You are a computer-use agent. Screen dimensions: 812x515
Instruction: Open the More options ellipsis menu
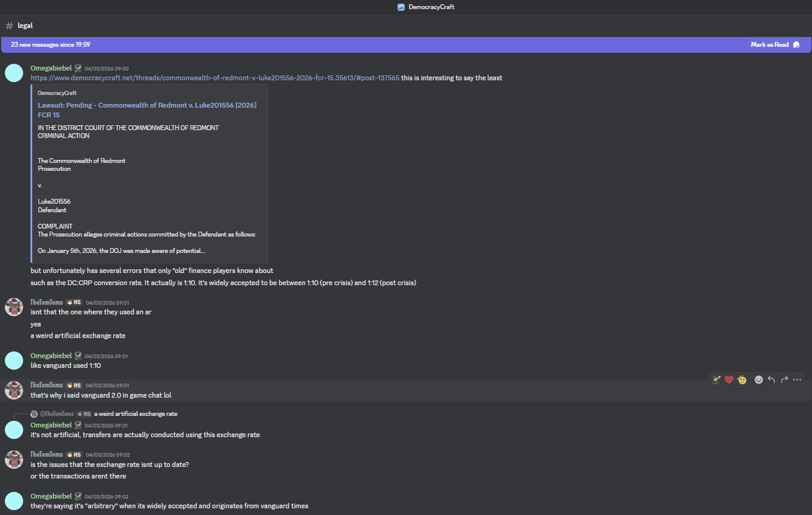(x=797, y=379)
